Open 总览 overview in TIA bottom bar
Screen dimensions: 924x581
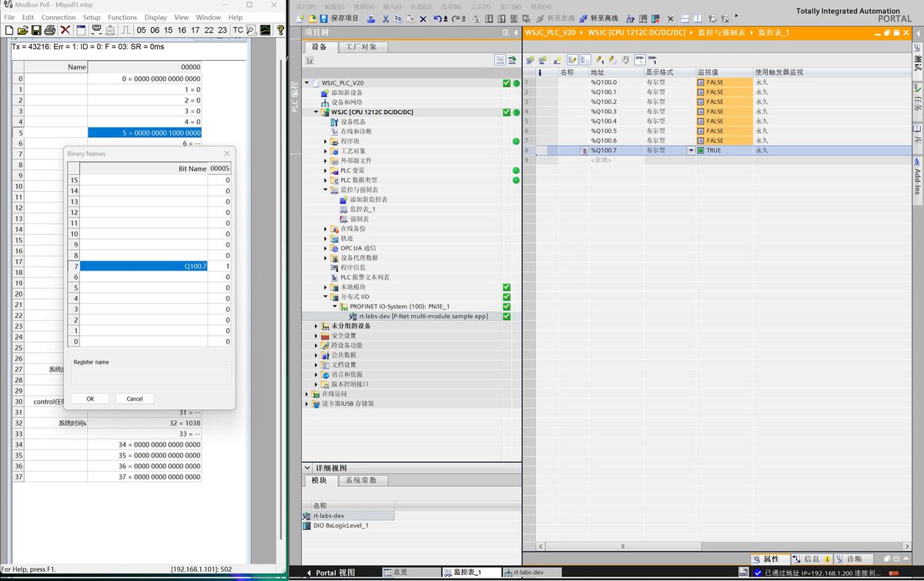coord(410,573)
